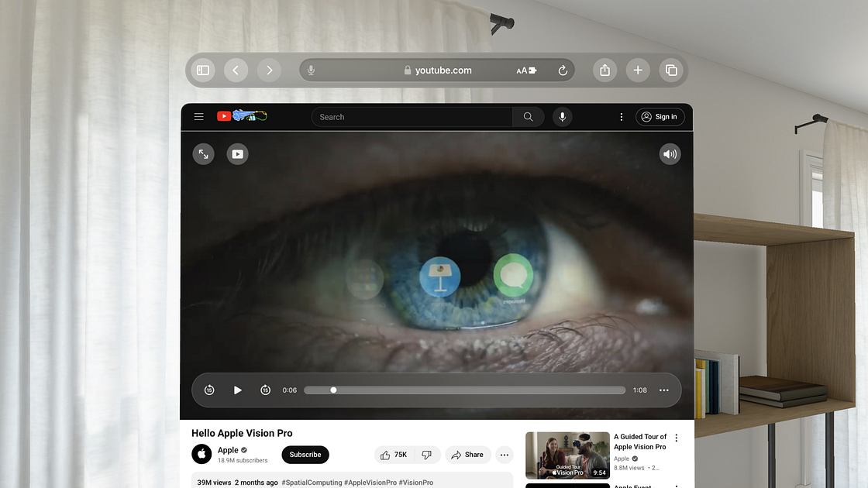
Task: Open the AA reader view menu
Action: click(526, 70)
